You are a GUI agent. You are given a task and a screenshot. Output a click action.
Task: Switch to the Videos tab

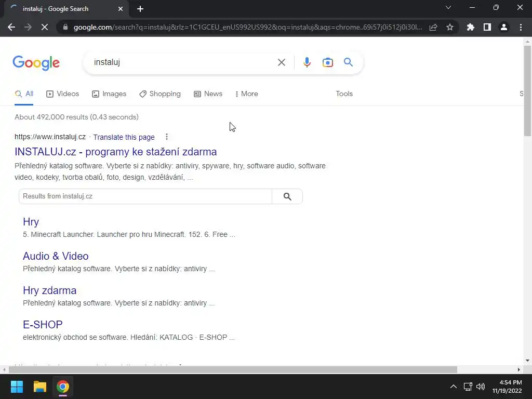pyautogui.click(x=63, y=94)
